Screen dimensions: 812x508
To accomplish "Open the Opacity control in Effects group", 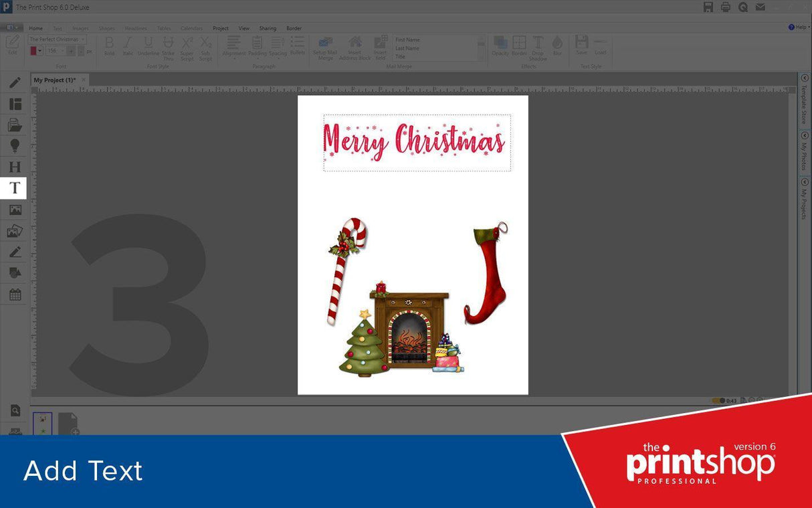I will (x=500, y=46).
